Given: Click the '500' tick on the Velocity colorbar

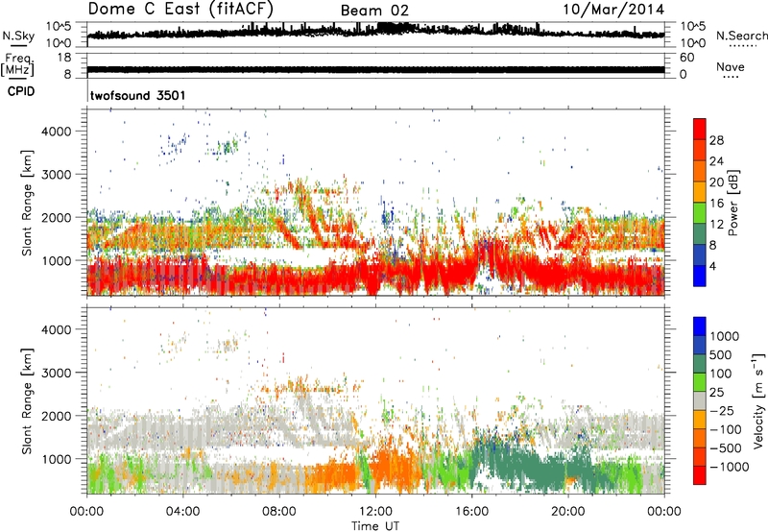Looking at the screenshot, I should click(723, 354).
